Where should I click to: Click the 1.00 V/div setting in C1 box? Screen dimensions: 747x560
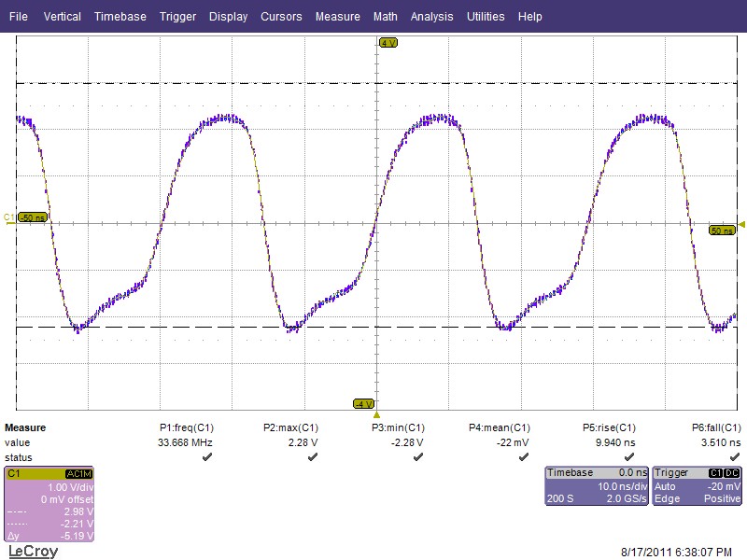(x=71, y=487)
